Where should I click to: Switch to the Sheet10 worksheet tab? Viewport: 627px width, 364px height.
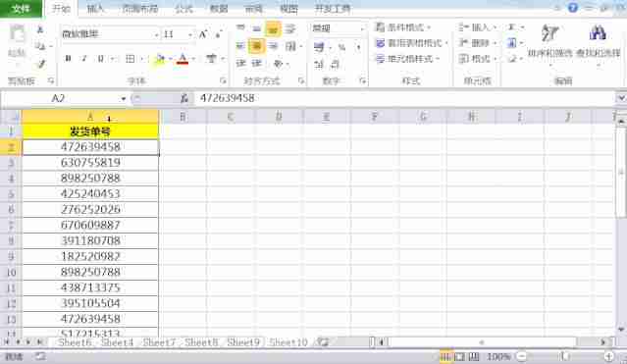tap(288, 342)
